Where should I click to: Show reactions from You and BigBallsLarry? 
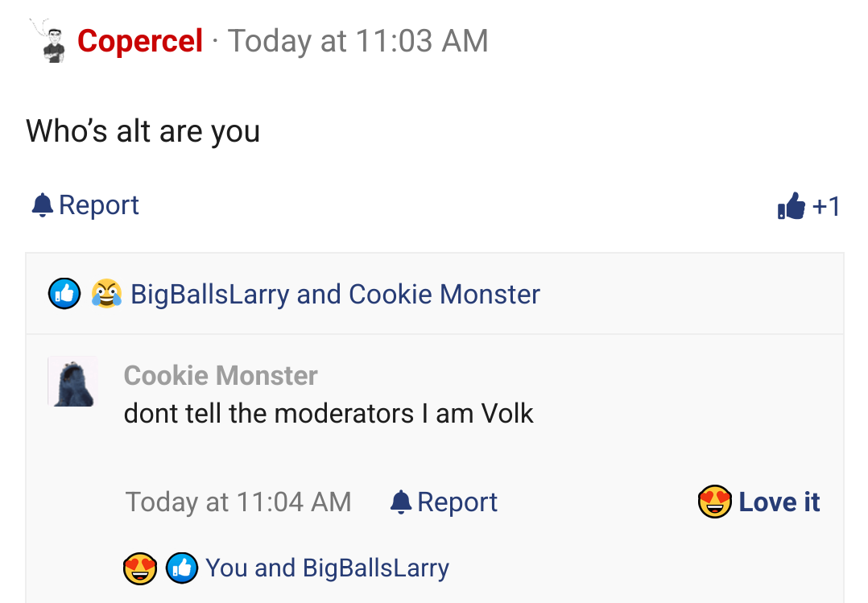pos(327,568)
